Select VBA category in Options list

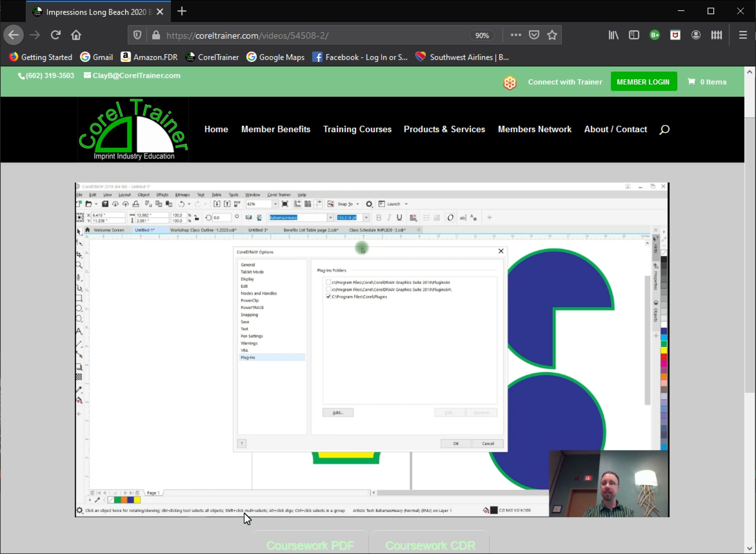click(244, 350)
